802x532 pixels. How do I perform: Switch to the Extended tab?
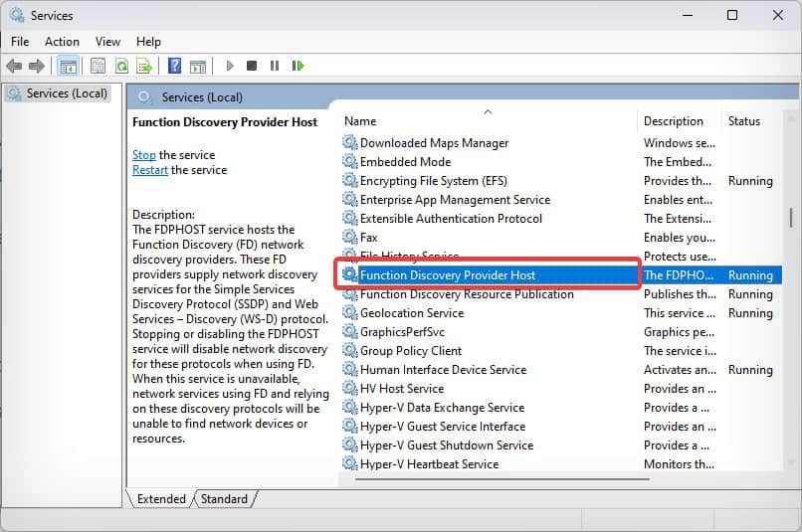(x=161, y=499)
